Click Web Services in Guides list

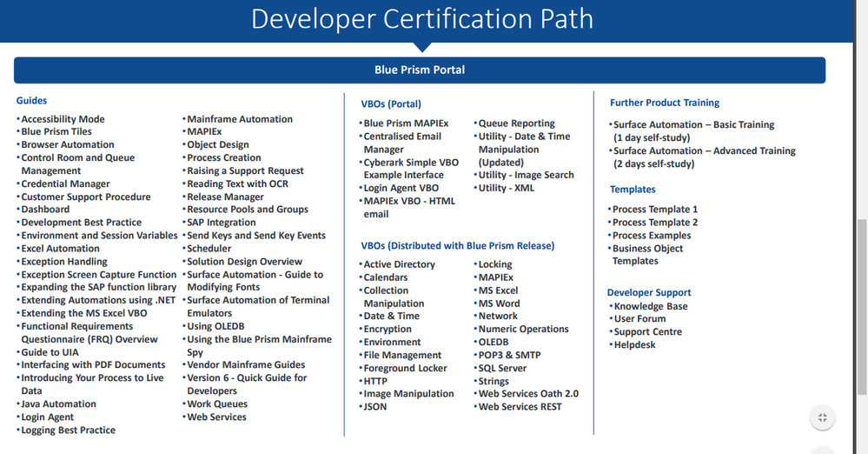pyautogui.click(x=216, y=417)
